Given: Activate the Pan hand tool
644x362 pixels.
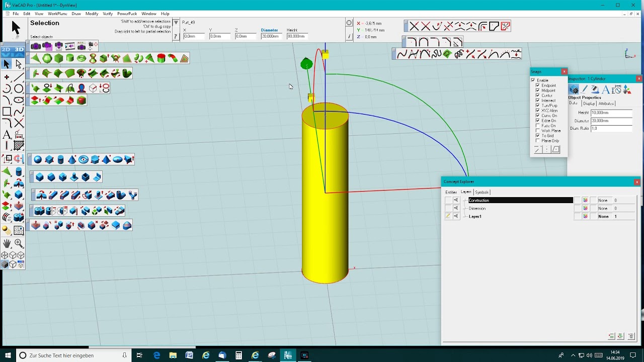Looking at the screenshot, I should (7, 243).
